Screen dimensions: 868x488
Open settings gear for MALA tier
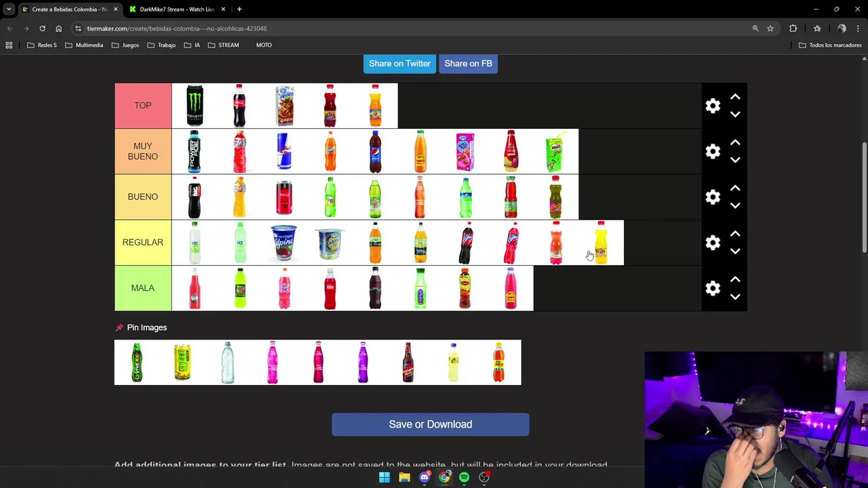[x=713, y=288]
